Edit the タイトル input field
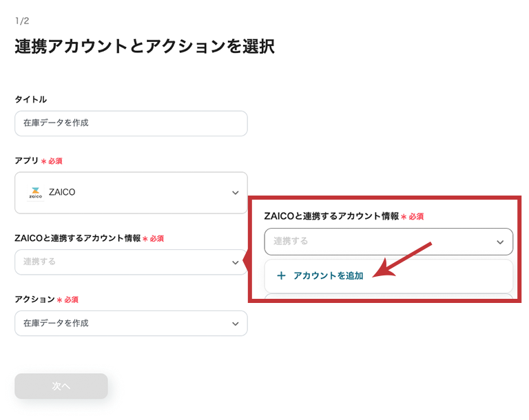The image size is (529, 420). point(131,123)
